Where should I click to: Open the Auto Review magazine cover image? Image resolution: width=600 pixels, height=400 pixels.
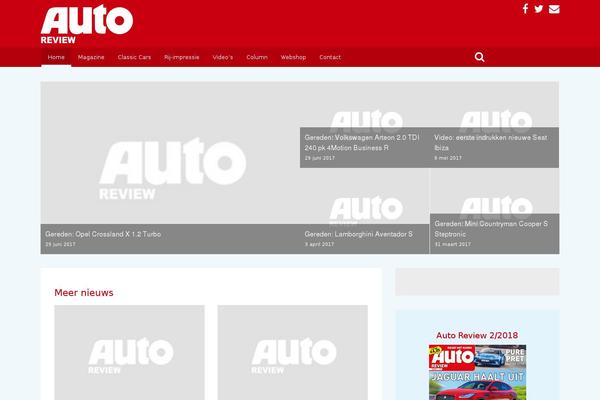click(x=477, y=372)
